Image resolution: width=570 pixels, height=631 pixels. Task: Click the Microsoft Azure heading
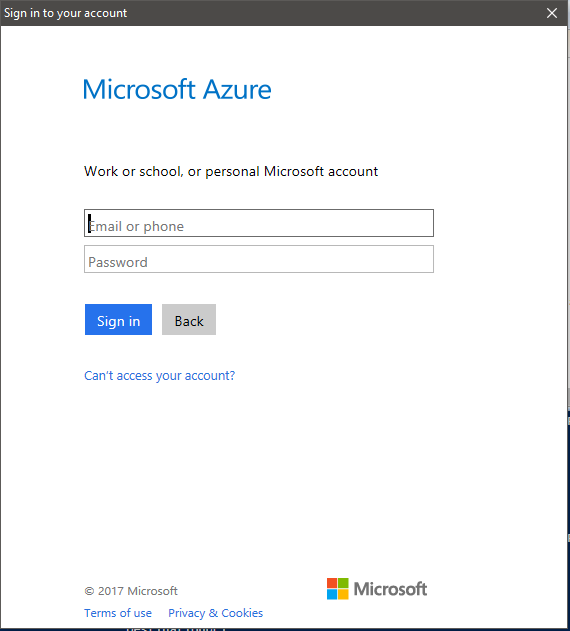click(x=177, y=89)
